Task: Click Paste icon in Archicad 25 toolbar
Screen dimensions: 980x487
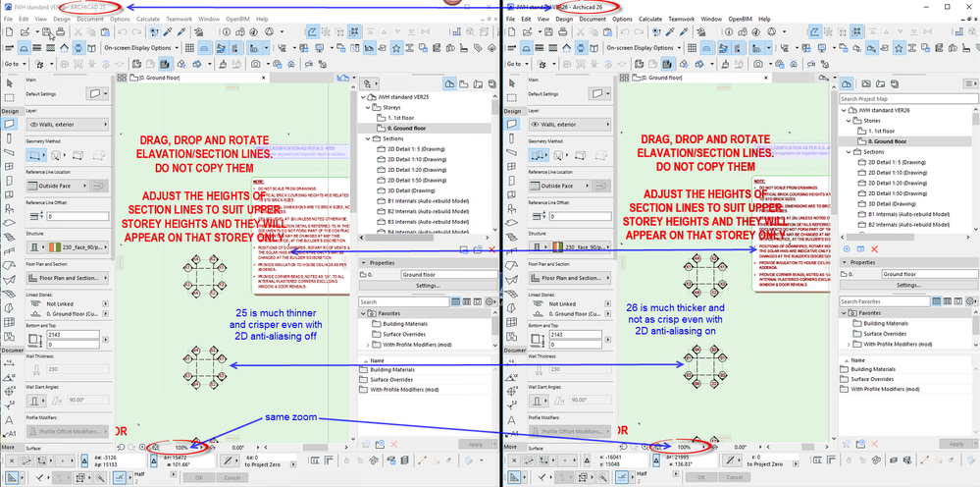Action: pos(106,31)
